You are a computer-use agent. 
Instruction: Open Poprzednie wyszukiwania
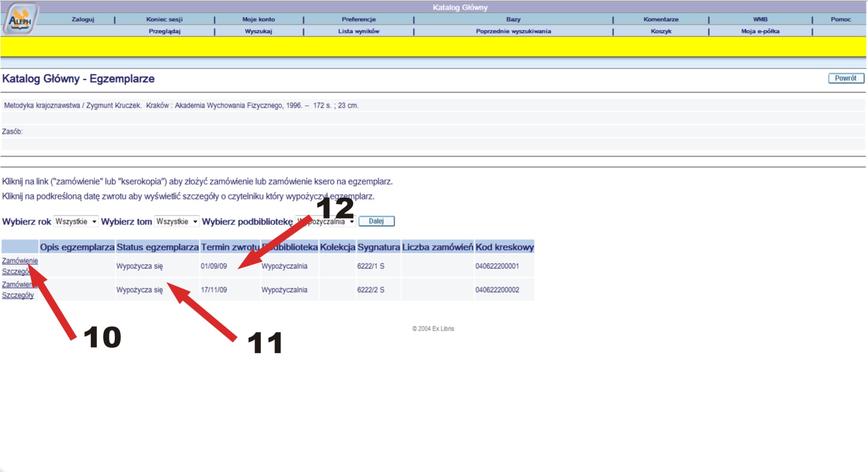coord(513,31)
